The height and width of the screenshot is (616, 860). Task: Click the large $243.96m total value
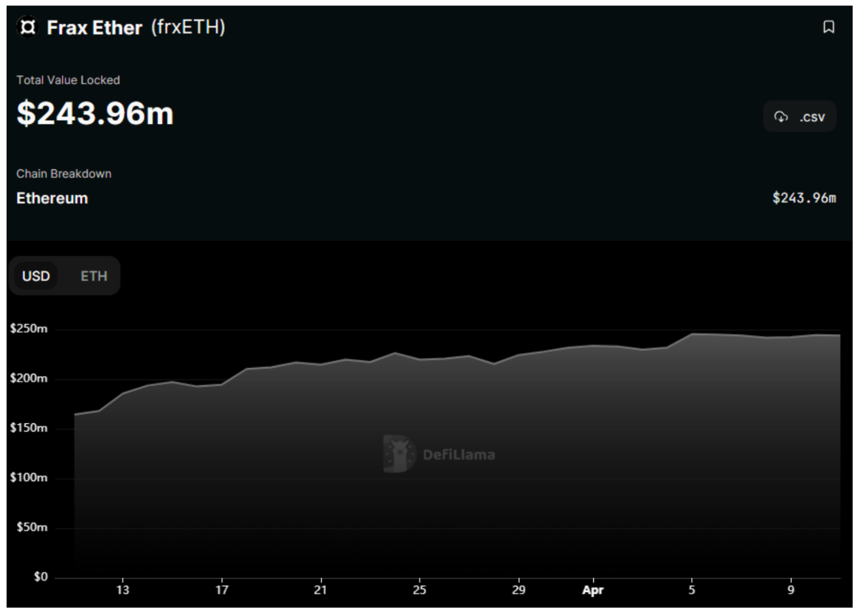pos(95,113)
